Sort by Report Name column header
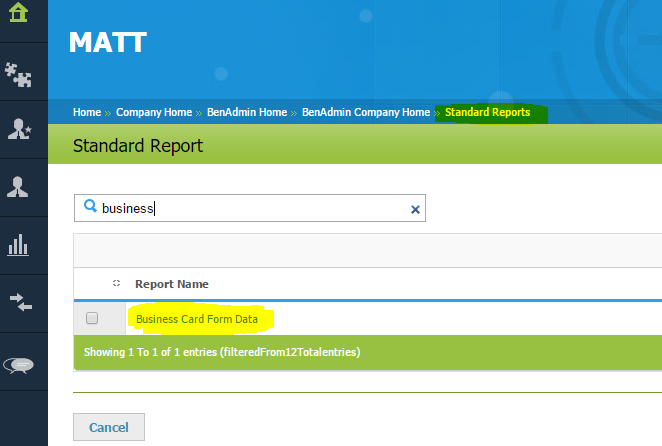The image size is (662, 446). [x=171, y=284]
